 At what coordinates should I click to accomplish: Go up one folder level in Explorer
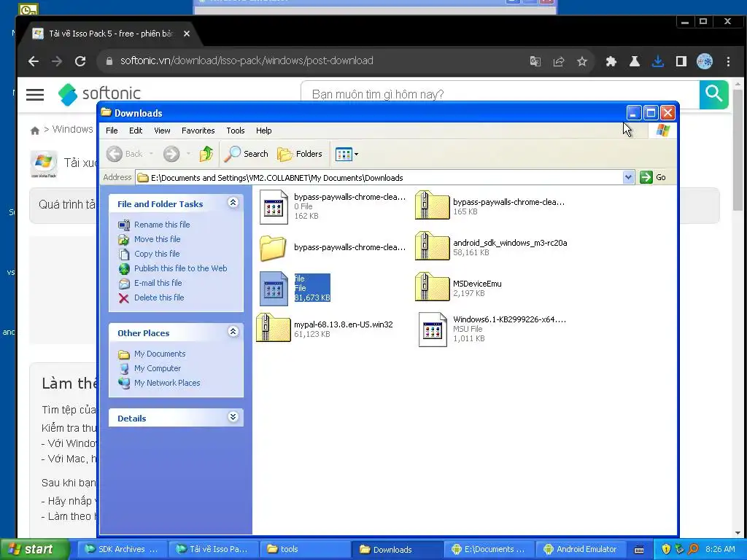pyautogui.click(x=206, y=154)
